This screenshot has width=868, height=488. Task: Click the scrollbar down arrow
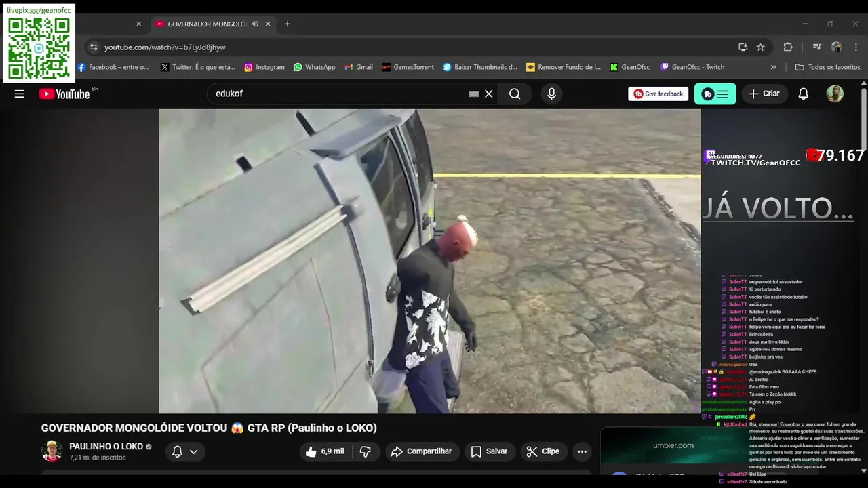pyautogui.click(x=864, y=470)
